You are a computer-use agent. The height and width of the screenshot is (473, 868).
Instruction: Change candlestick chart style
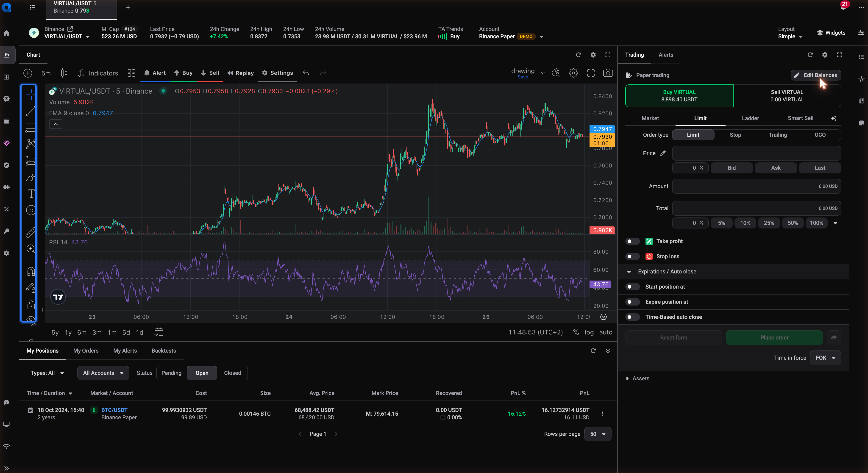pos(64,73)
